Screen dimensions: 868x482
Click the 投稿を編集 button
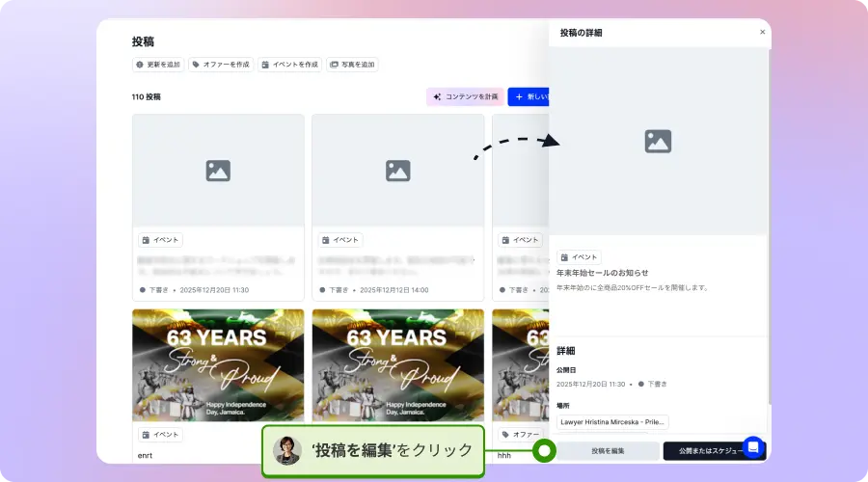coord(608,451)
